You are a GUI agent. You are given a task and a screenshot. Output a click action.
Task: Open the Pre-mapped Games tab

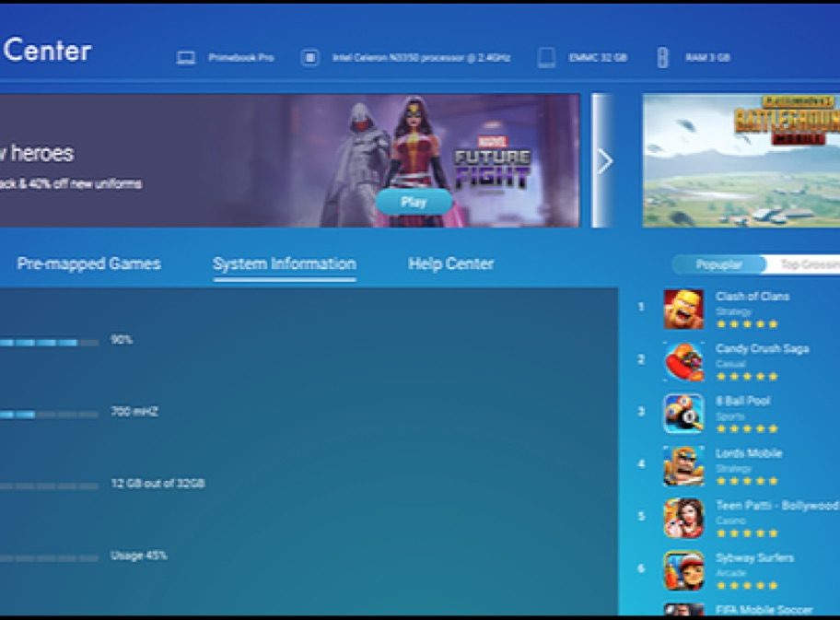88,264
